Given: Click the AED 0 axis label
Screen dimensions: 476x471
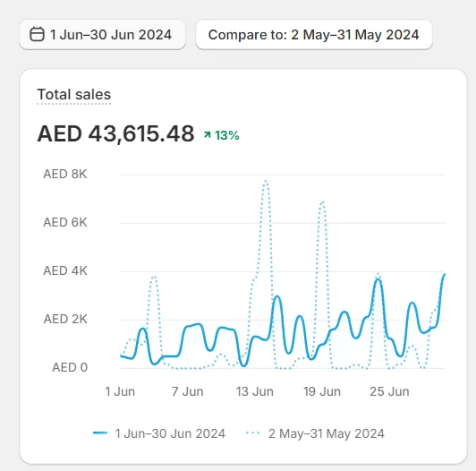Looking at the screenshot, I should pos(70,367).
